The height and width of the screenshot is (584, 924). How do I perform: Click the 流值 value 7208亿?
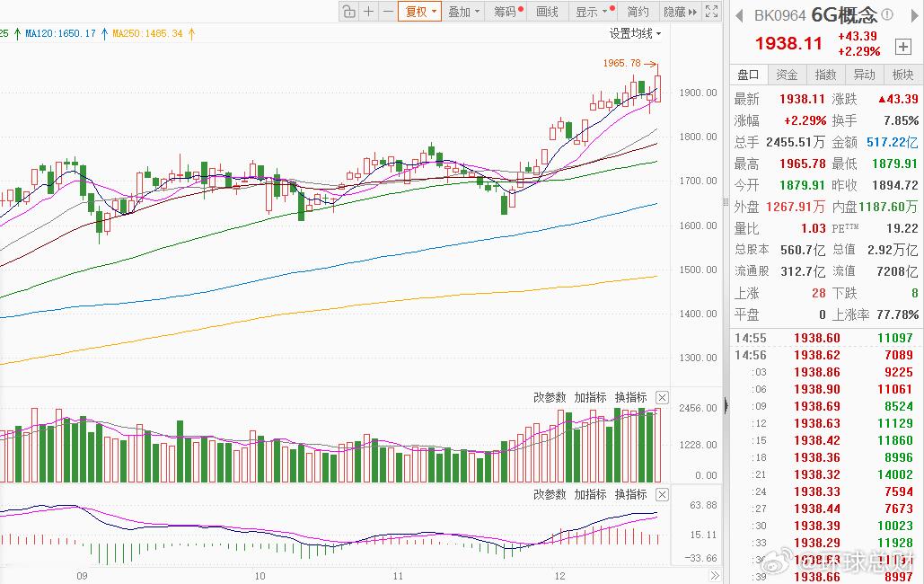(x=897, y=271)
